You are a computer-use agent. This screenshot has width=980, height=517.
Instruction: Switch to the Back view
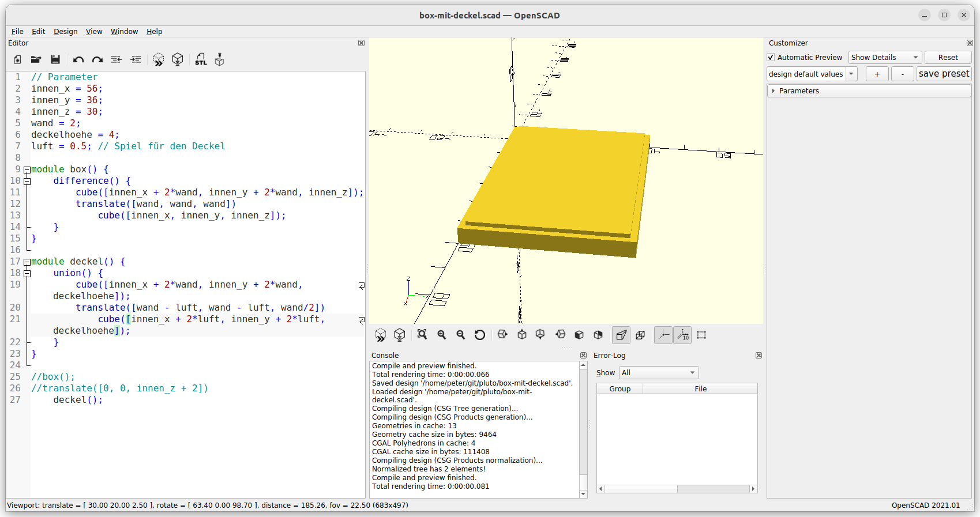[598, 335]
